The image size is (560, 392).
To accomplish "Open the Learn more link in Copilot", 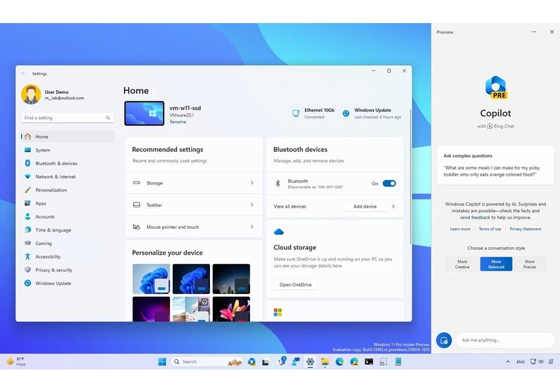I will click(x=460, y=229).
